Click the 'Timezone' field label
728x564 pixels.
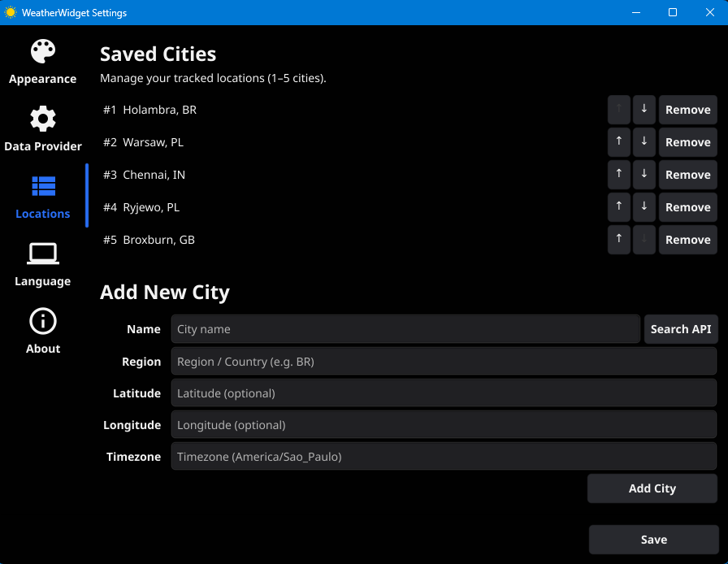coord(134,457)
